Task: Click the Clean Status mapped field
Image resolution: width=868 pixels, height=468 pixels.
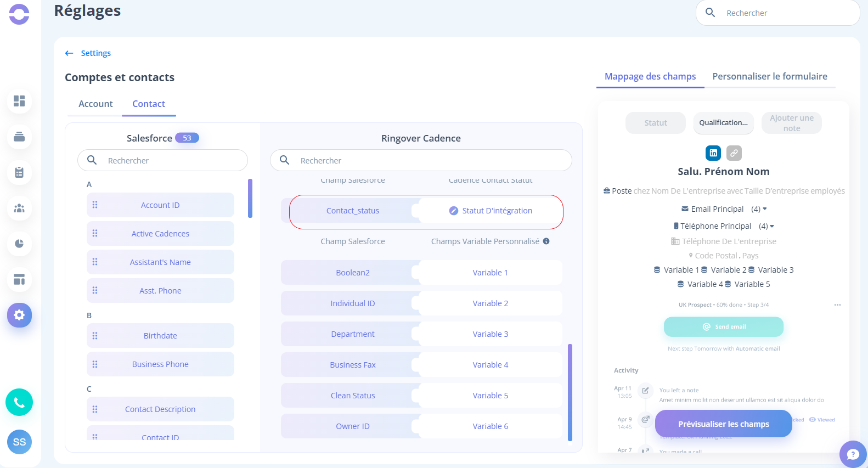Action: [352, 396]
